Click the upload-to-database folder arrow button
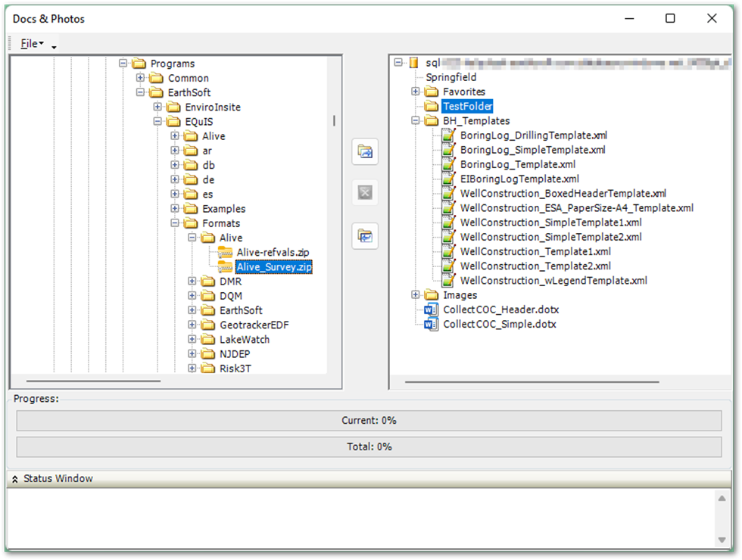742x560 pixels. pyautogui.click(x=365, y=152)
